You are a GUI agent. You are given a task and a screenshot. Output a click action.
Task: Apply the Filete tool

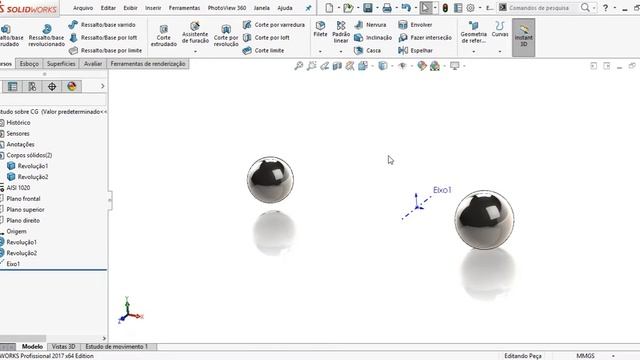coord(320,29)
